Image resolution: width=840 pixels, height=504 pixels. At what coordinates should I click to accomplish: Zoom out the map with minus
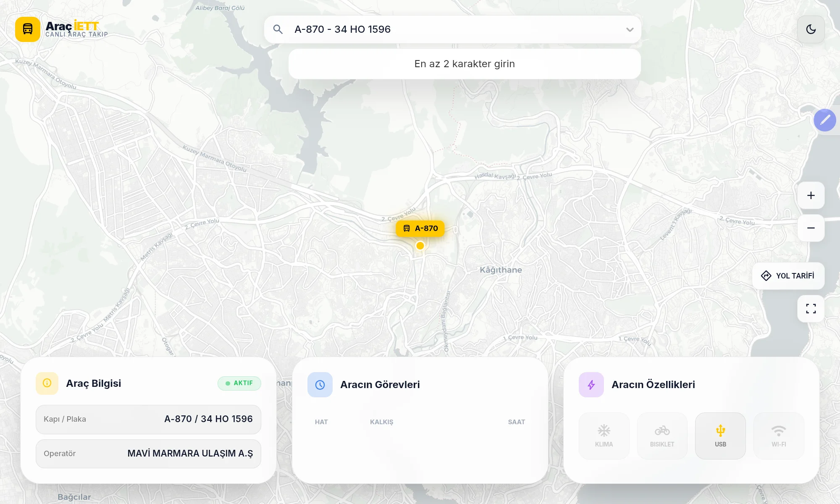pyautogui.click(x=811, y=228)
